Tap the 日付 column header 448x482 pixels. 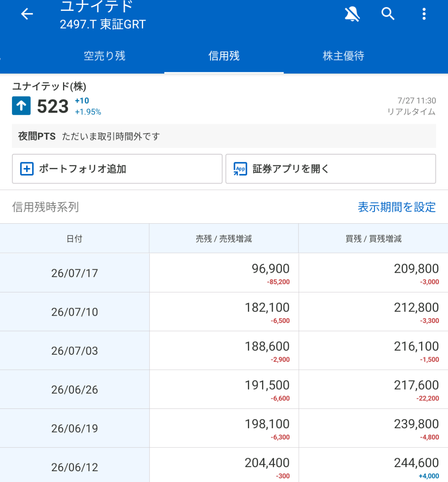coord(74,239)
